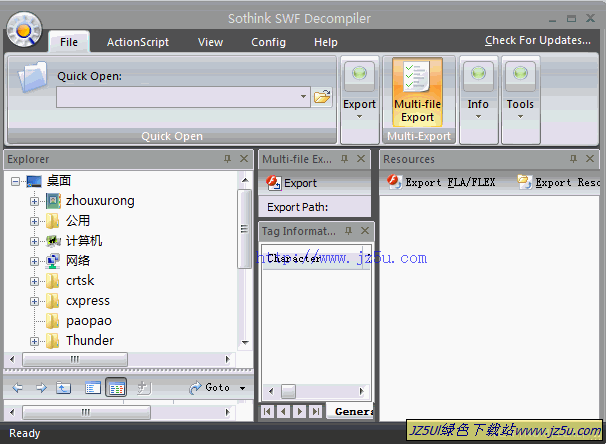This screenshot has height=444, width=606.
Task: Expand the Thunder folder node
Action: [x=34, y=342]
